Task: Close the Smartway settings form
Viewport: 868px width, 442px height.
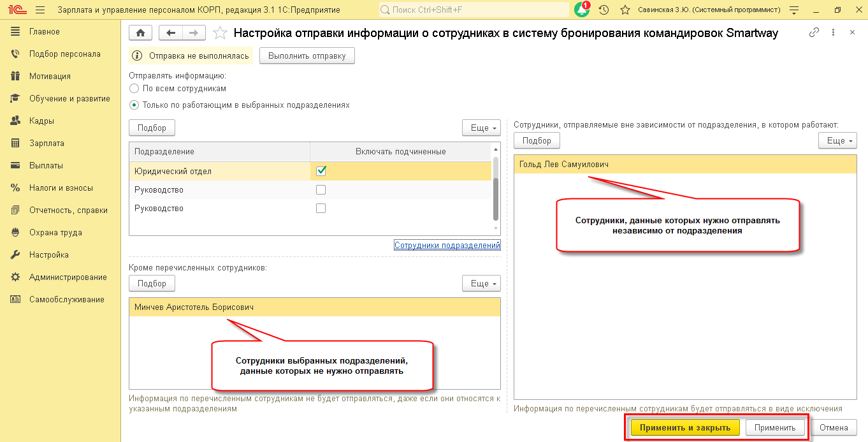Action: 852,33
